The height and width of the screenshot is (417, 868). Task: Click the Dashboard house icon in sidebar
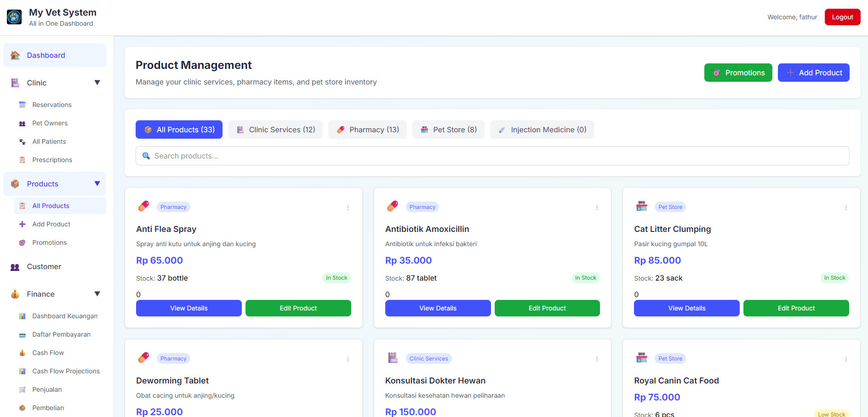(15, 56)
